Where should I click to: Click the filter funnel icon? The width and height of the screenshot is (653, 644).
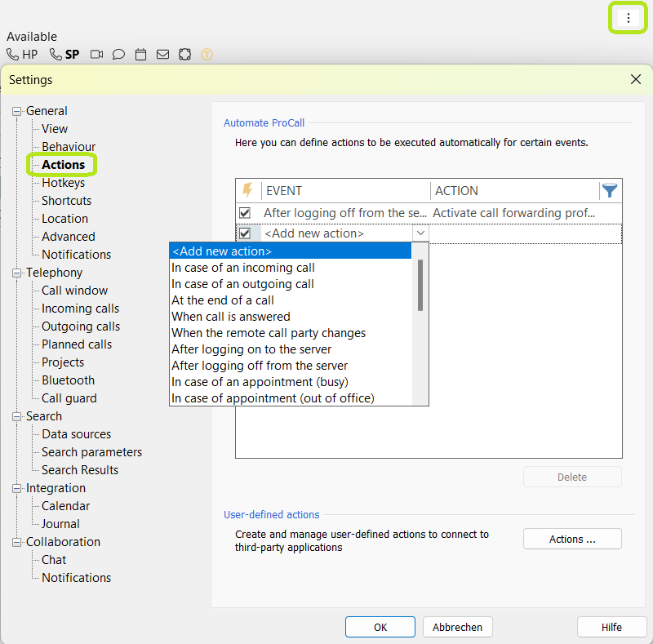609,190
